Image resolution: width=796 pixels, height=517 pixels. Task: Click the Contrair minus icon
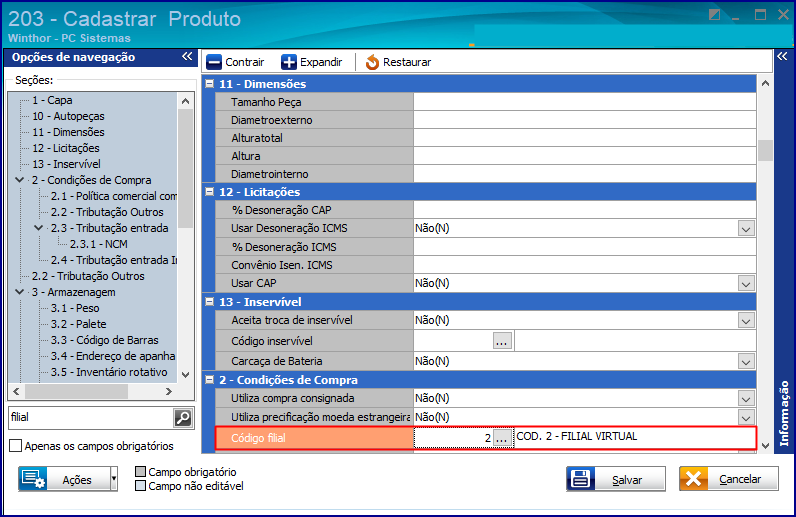pos(214,62)
